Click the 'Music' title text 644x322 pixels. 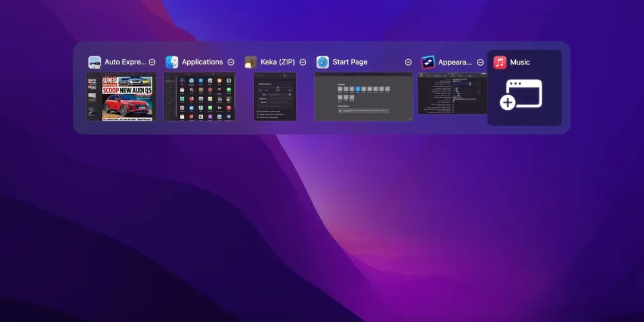point(520,63)
